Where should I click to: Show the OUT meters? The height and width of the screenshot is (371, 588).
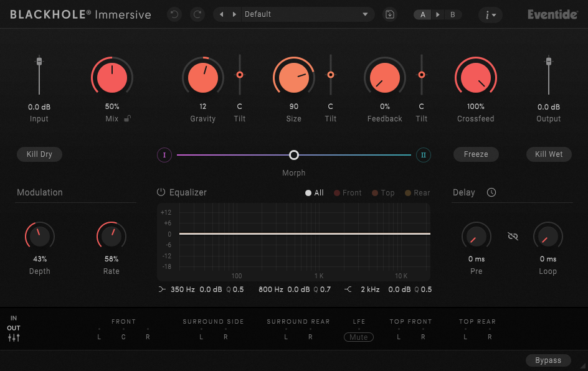tap(14, 328)
